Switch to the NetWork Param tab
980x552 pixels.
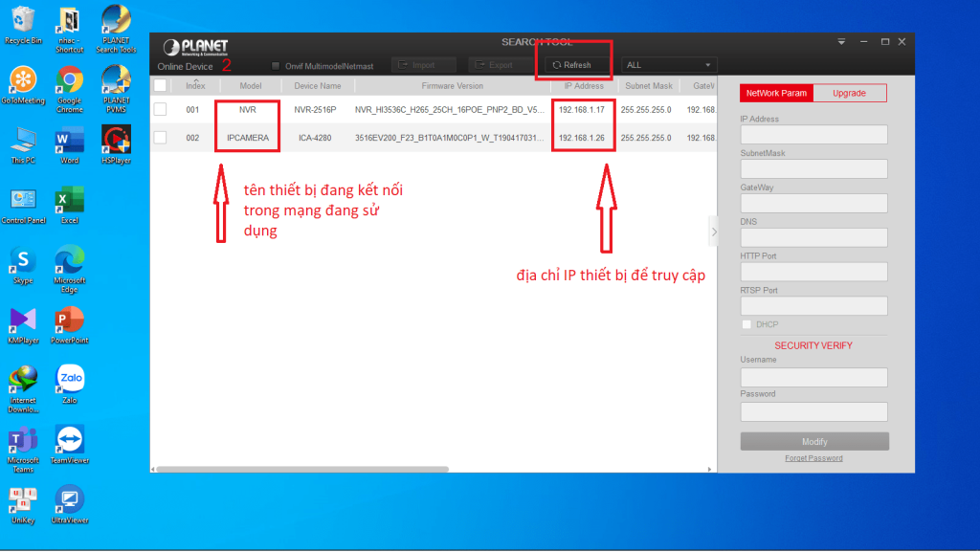[x=776, y=93]
